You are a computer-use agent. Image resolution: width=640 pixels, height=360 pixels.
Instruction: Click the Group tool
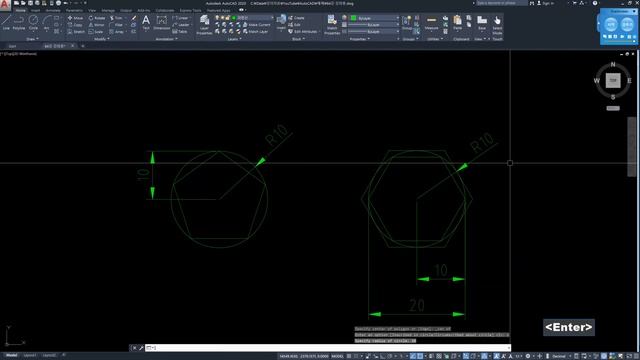407,23
